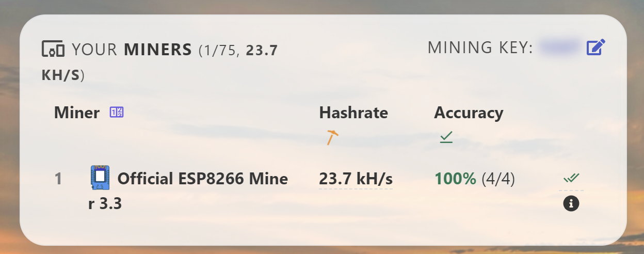Screen dimensions: 644x254
Task: Click the blurred mining key value
Action: click(x=559, y=47)
